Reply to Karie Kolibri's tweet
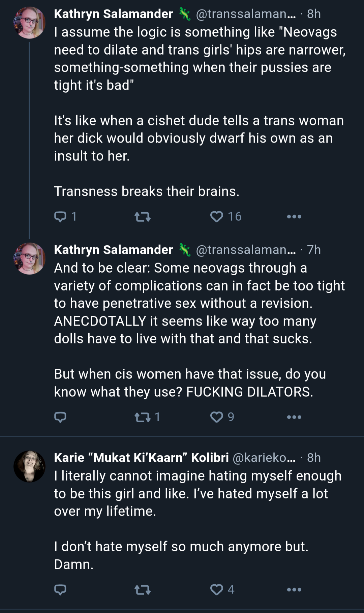The image size is (364, 613). point(60,590)
